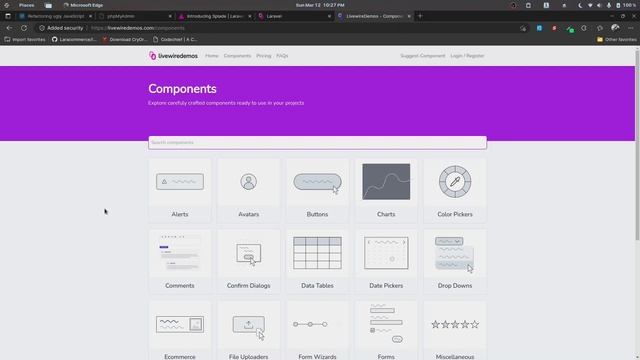The image size is (640, 360).
Task: Click the page vertical scrollbar
Action: click(637, 145)
